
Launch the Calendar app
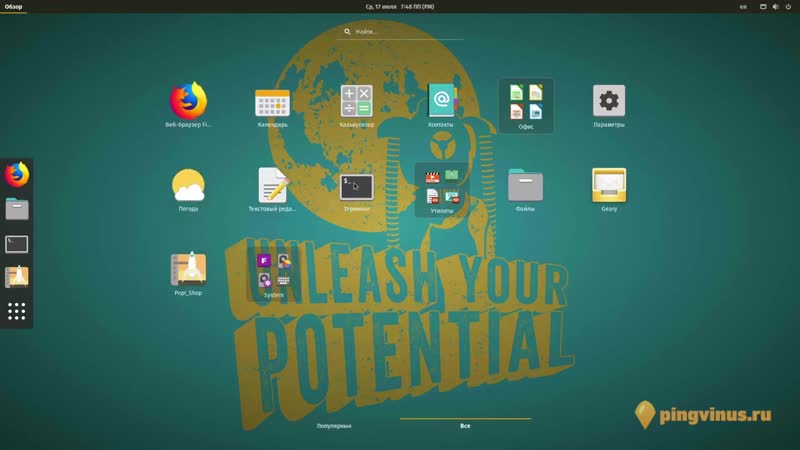point(272,105)
